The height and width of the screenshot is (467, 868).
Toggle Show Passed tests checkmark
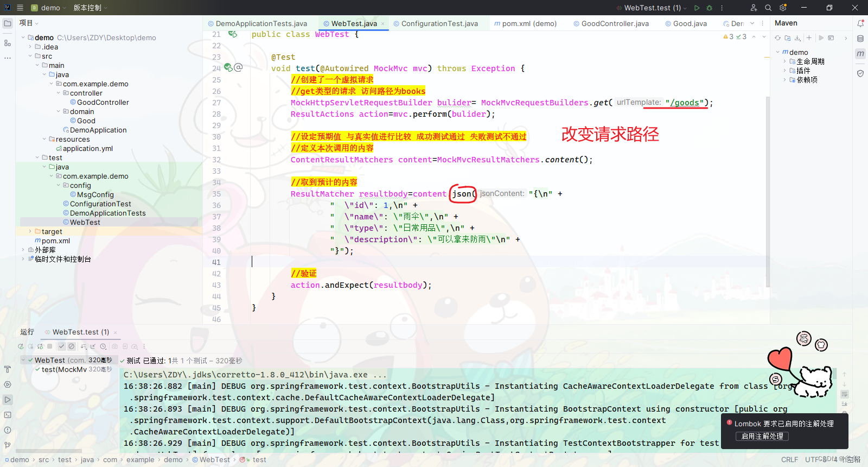click(62, 346)
